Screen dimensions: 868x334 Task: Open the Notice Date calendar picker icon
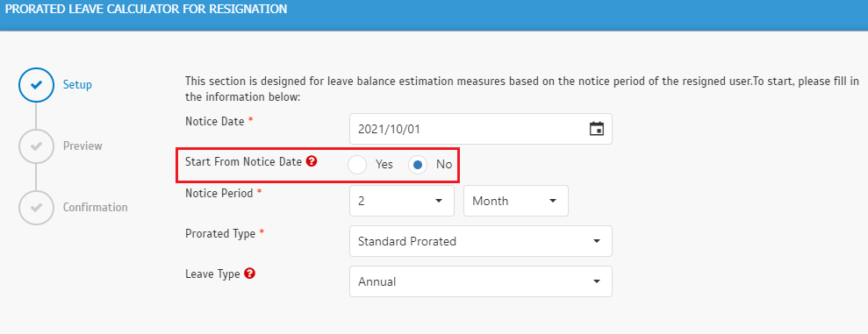pyautogui.click(x=596, y=129)
